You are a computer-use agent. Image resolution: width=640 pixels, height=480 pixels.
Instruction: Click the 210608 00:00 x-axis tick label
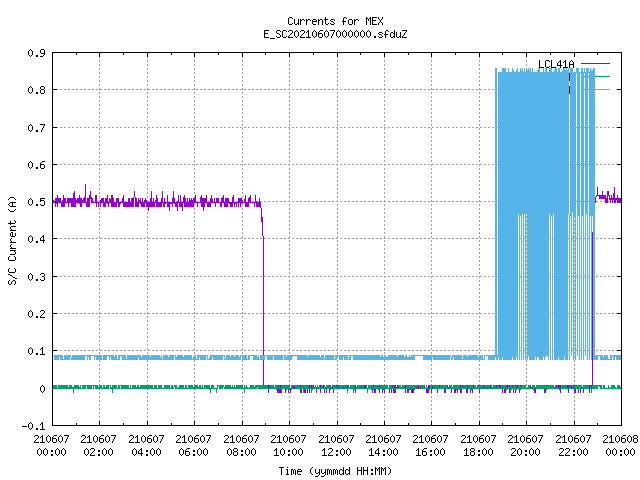click(620, 445)
